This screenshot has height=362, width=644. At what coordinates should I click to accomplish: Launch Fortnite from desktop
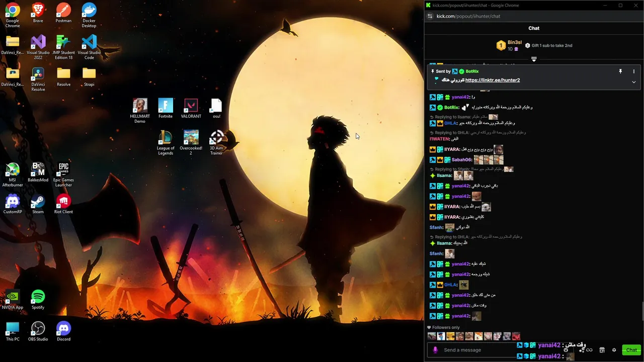click(x=166, y=109)
